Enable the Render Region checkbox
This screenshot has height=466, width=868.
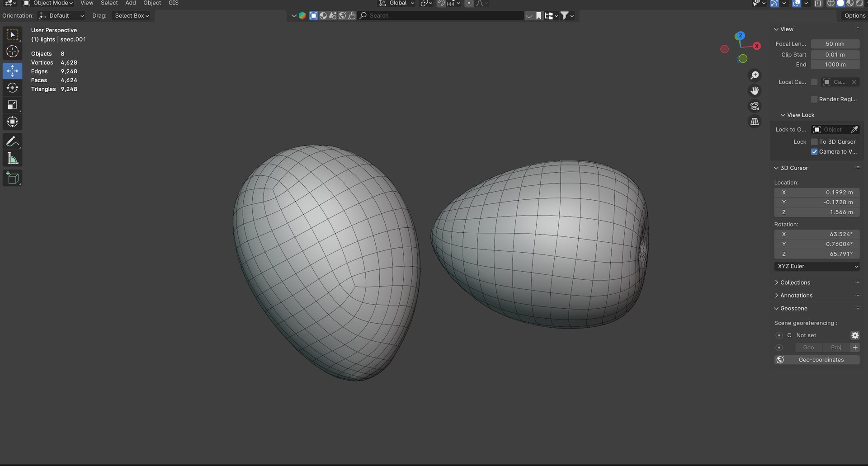(x=814, y=99)
